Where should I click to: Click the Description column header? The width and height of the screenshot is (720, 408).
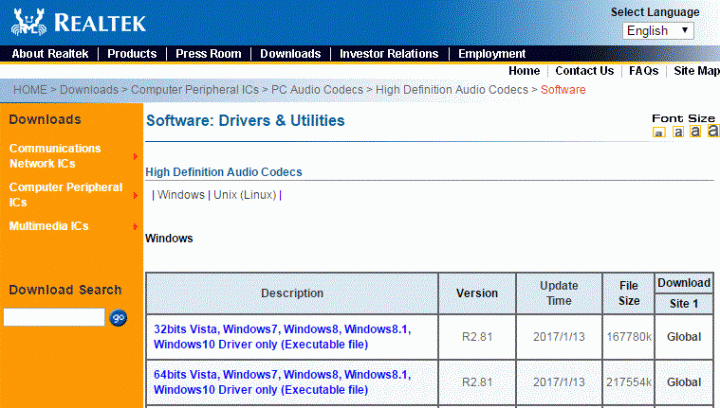(x=292, y=293)
